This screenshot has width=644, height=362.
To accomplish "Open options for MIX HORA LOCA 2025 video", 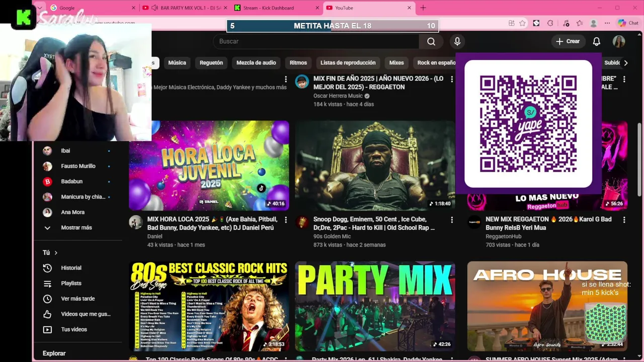I will (286, 220).
